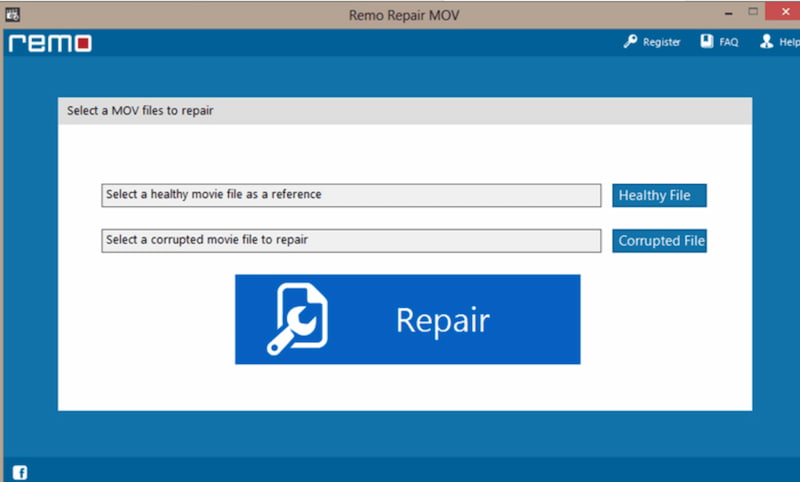Click the Help person icon
The height and width of the screenshot is (482, 800).
[767, 42]
